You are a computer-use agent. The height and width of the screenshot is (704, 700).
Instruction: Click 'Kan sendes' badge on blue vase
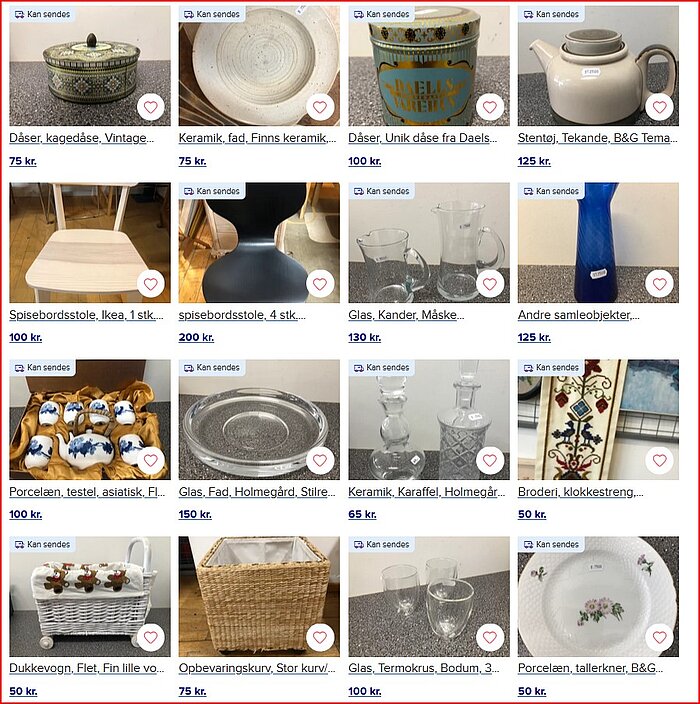[551, 191]
